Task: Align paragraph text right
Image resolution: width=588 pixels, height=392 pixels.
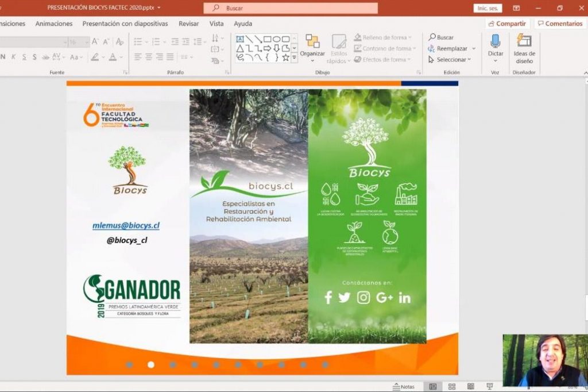Action: click(x=160, y=57)
